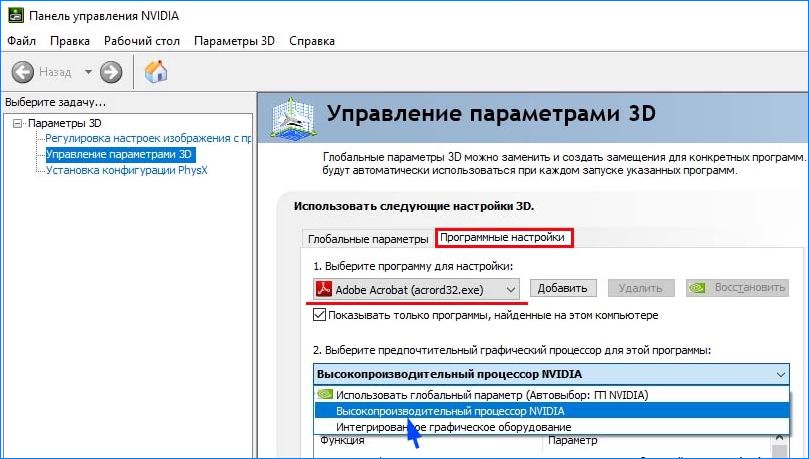Open Установка конфигурации PhysX
The height and width of the screenshot is (459, 809).
pos(126,170)
